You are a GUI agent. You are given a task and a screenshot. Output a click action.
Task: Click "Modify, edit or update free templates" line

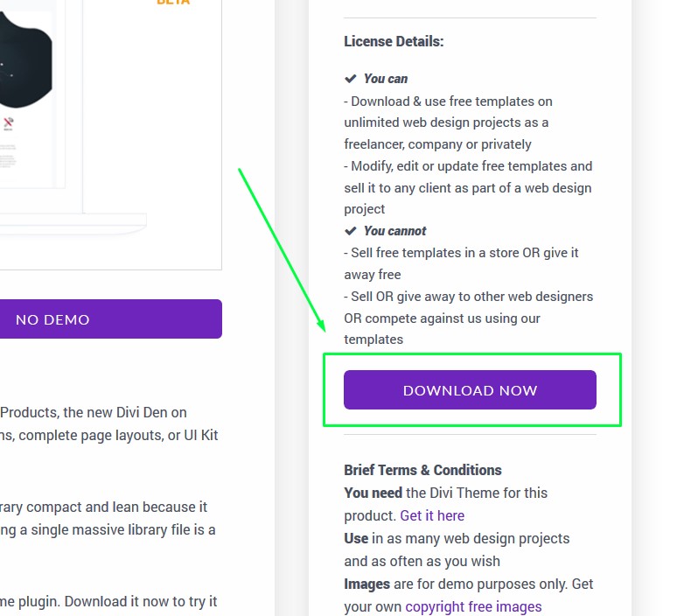(468, 166)
